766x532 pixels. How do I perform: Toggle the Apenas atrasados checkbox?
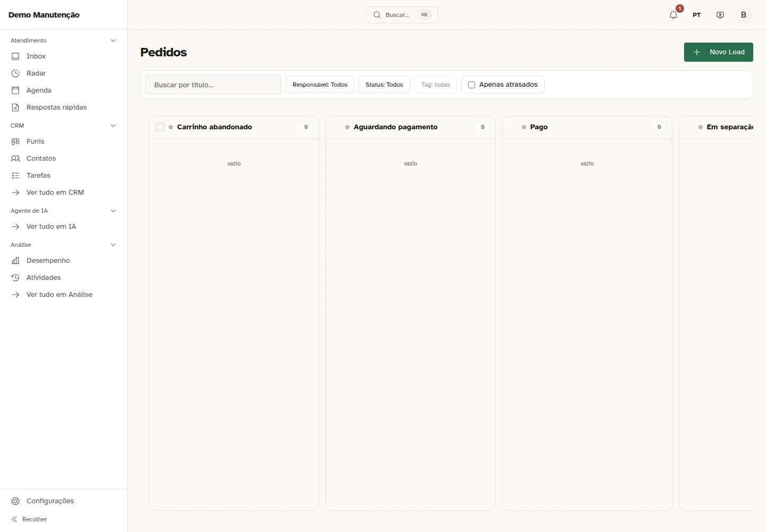471,85
